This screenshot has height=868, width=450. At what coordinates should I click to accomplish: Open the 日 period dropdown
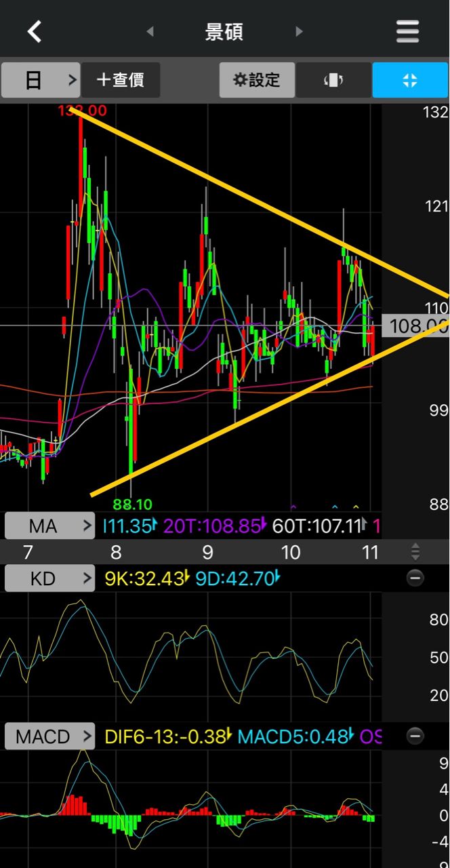[x=41, y=80]
